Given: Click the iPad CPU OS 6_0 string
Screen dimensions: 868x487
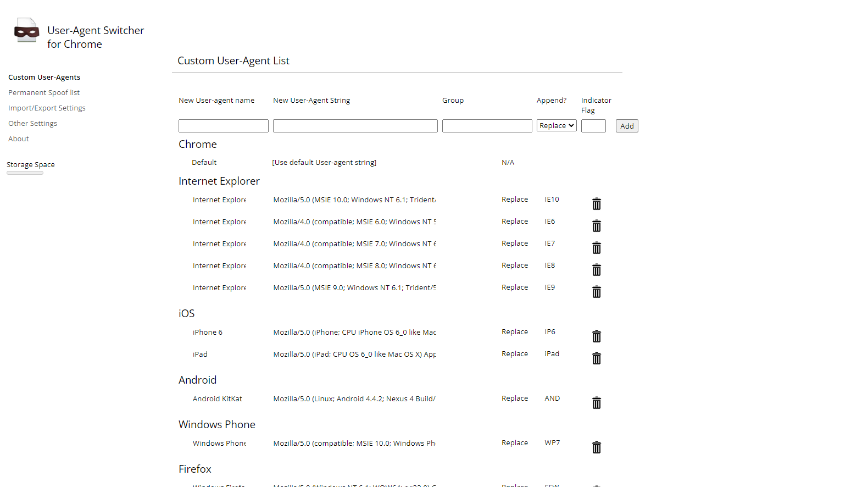Looking at the screenshot, I should [x=354, y=355].
